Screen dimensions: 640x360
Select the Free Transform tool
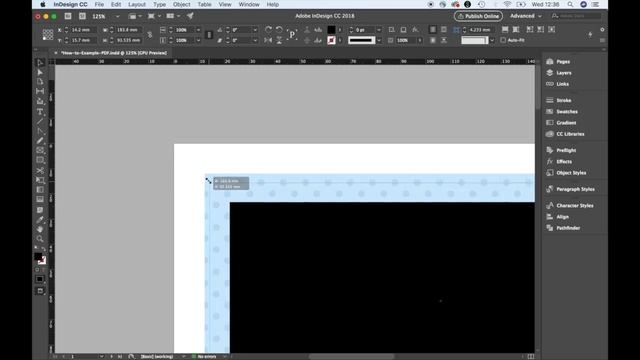tap(40, 180)
